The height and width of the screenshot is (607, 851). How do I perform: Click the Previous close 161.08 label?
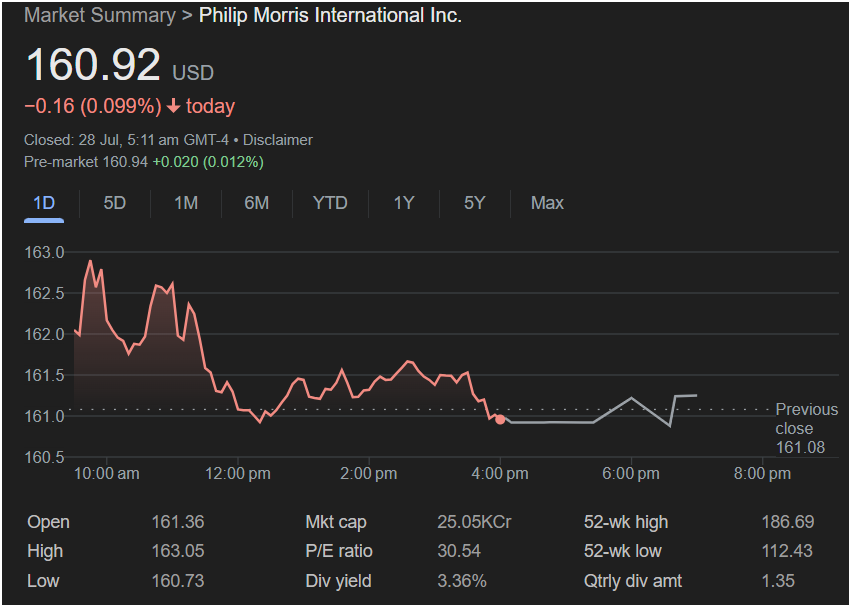(x=806, y=428)
